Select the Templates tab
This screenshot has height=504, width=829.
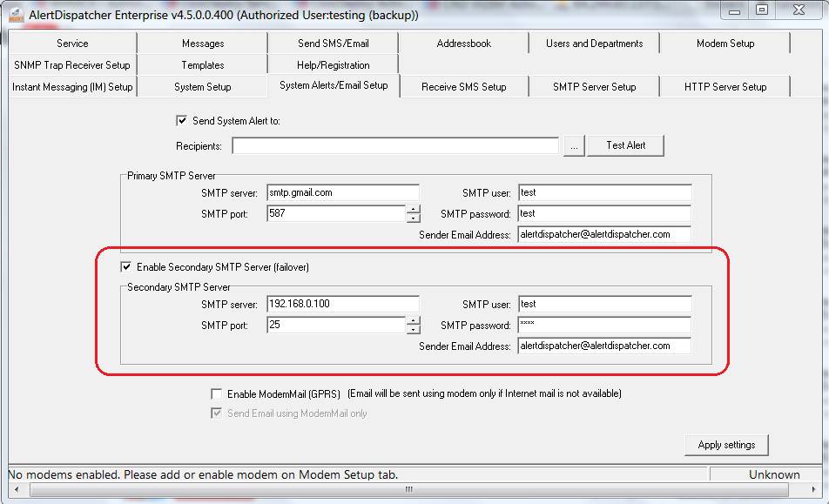click(203, 65)
